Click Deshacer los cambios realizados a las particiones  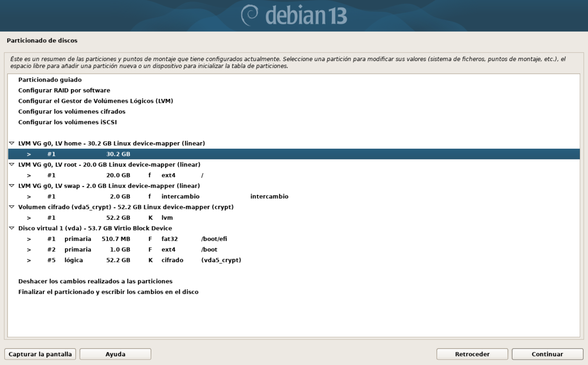(95, 281)
